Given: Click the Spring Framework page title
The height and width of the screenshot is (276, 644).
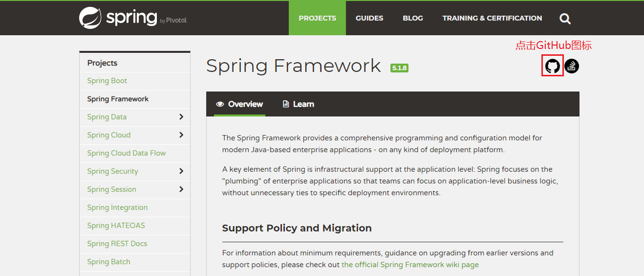Looking at the screenshot, I should click(293, 66).
